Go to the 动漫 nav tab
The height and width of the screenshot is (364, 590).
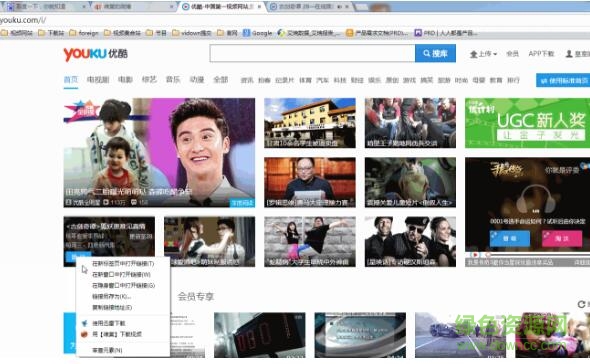[197, 80]
